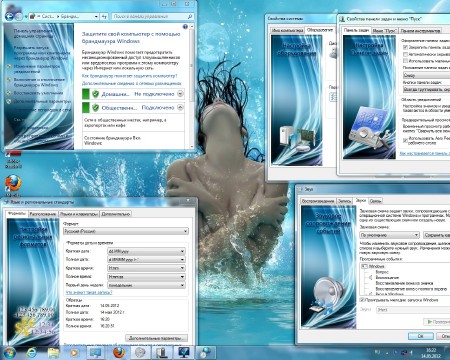
Task: Click the speaker icon beside Восклицание event
Action: [370, 277]
